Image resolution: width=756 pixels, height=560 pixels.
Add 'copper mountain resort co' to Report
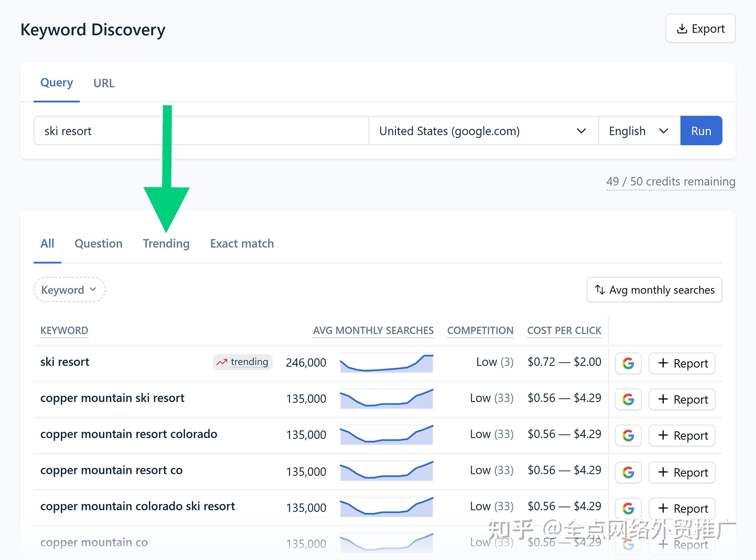pyautogui.click(x=682, y=473)
